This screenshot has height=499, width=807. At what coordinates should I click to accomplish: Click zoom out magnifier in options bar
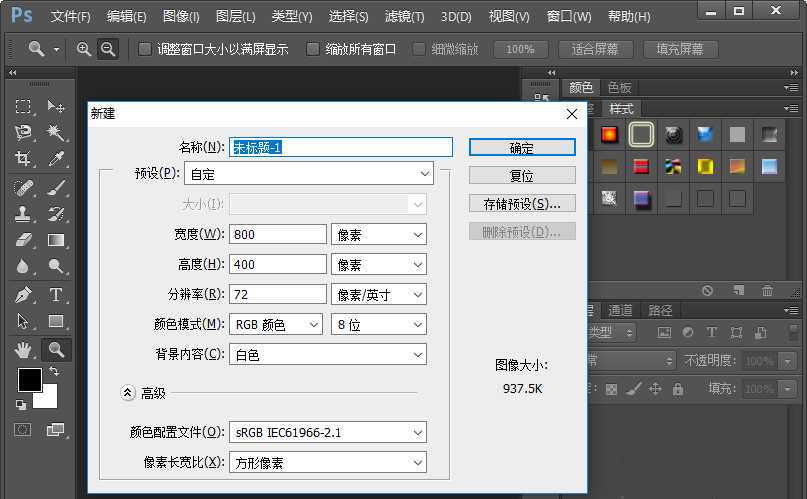pyautogui.click(x=108, y=49)
